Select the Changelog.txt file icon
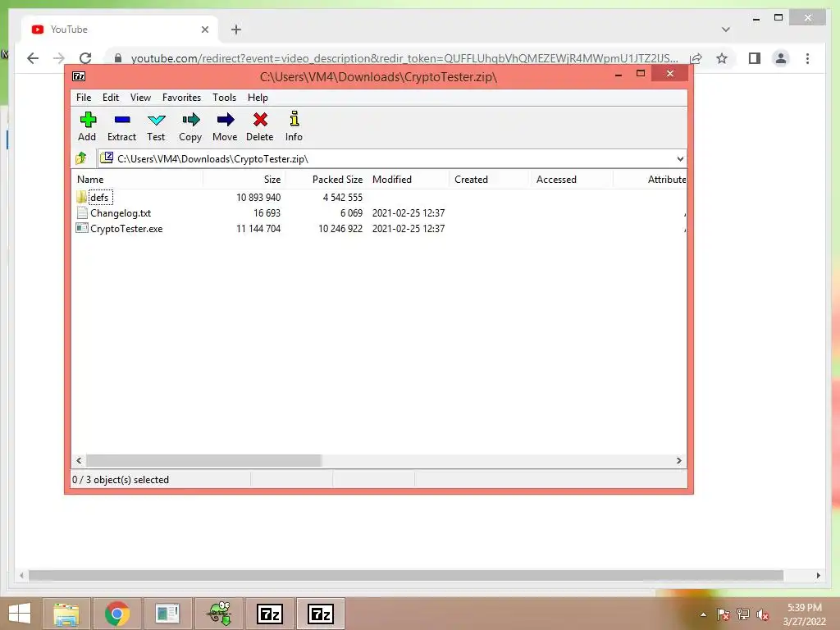The width and height of the screenshot is (840, 630). pos(82,212)
